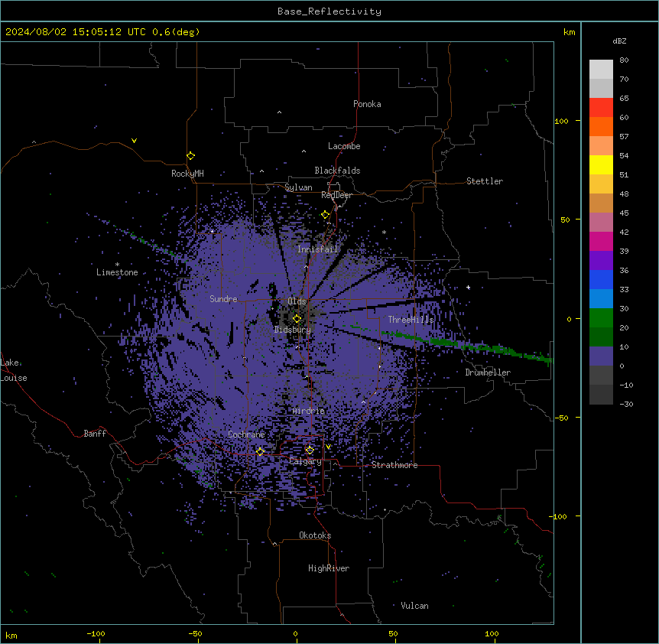Click the Cochrane city label
The width and height of the screenshot is (659, 644).
(x=246, y=434)
